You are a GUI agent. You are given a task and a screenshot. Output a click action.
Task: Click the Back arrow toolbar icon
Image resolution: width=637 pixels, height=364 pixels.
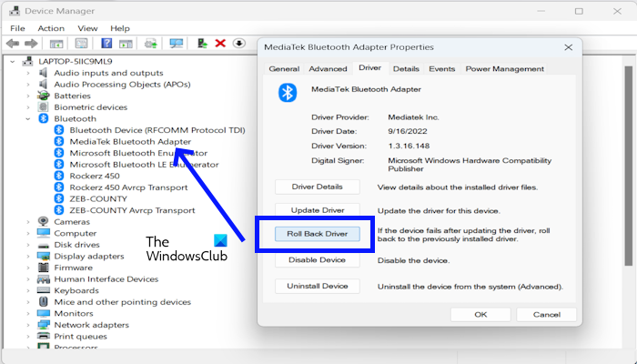[x=13, y=43]
